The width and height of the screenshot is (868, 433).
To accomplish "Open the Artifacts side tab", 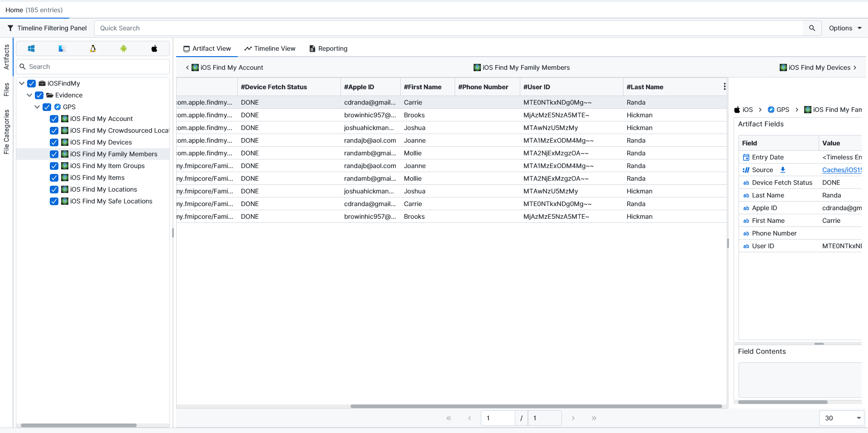I will tap(6, 57).
